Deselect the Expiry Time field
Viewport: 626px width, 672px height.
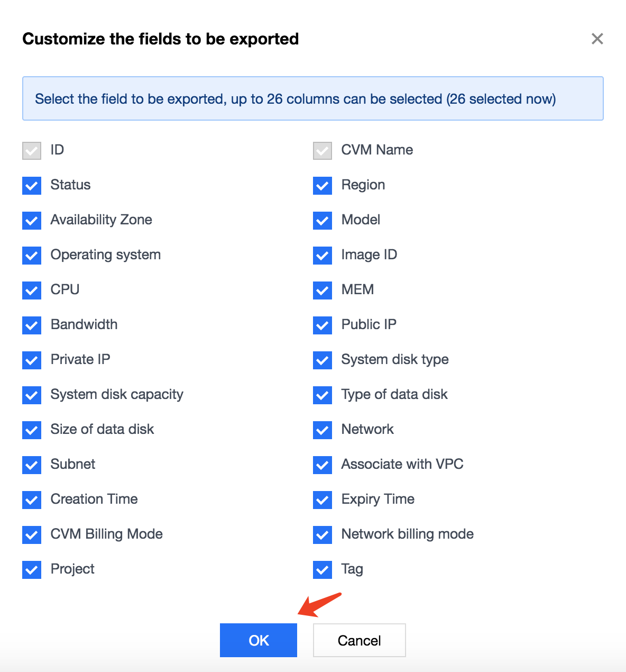point(323,500)
